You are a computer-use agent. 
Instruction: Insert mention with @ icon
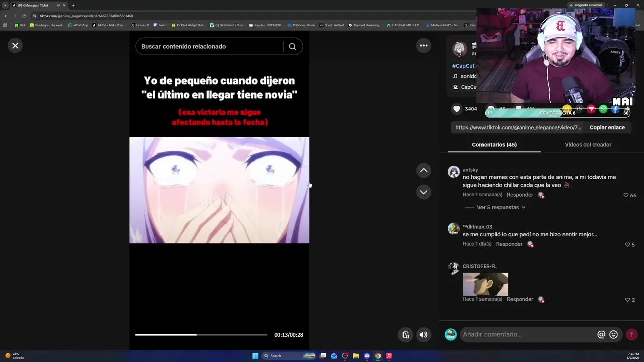(x=601, y=334)
